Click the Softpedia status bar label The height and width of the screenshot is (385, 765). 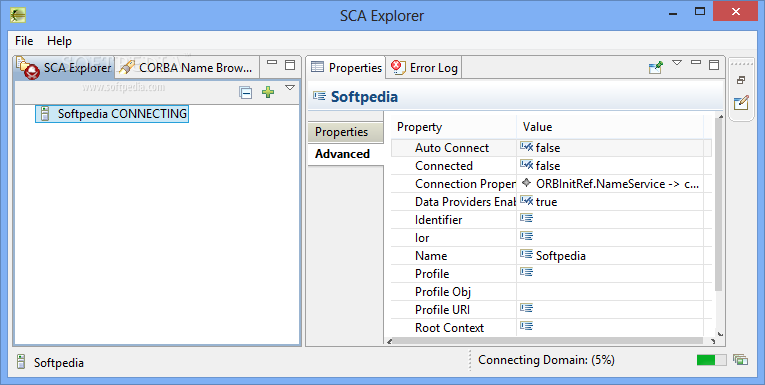click(x=59, y=363)
